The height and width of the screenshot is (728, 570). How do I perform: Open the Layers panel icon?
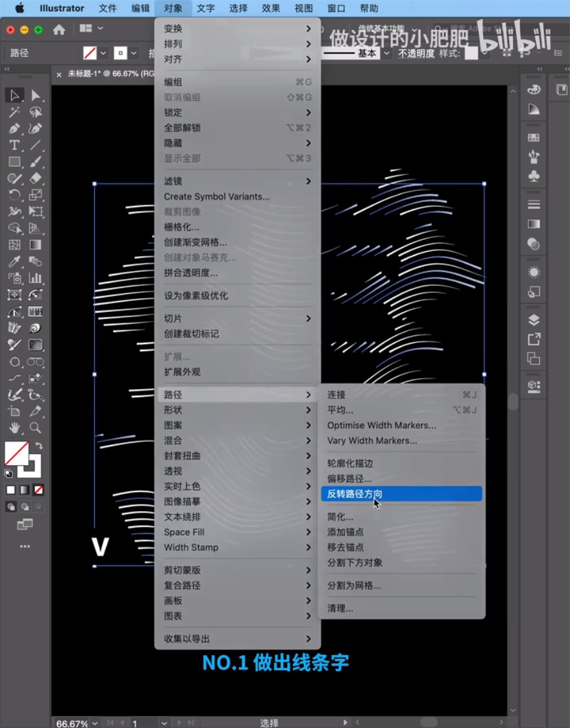click(x=534, y=320)
